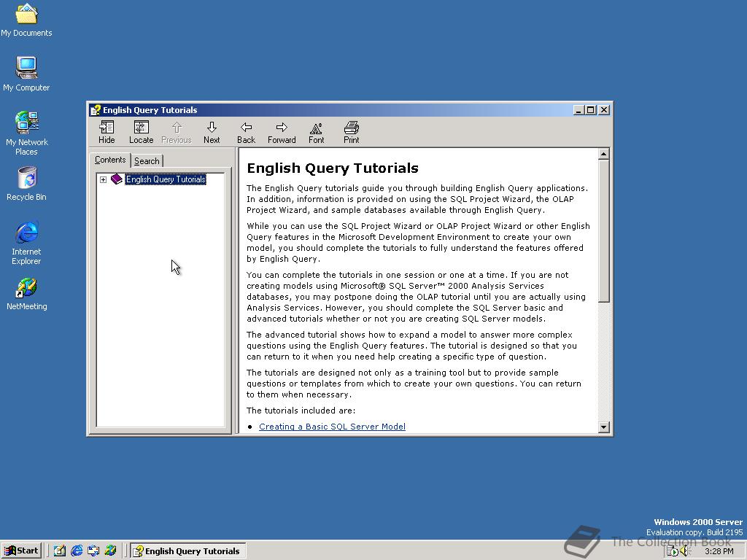Close the English Query Tutorials window
Screen dimensions: 747x560
603,110
